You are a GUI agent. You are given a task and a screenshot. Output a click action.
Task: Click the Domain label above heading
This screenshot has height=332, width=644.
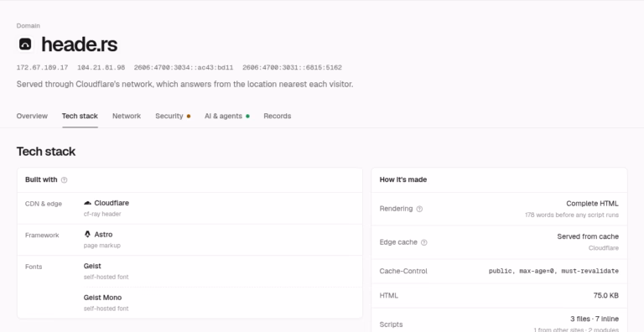click(x=29, y=25)
